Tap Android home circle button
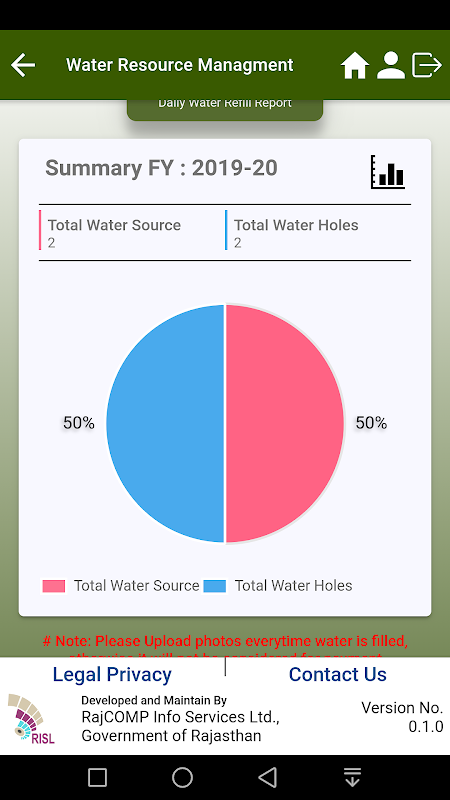450x800 pixels. click(x=182, y=778)
